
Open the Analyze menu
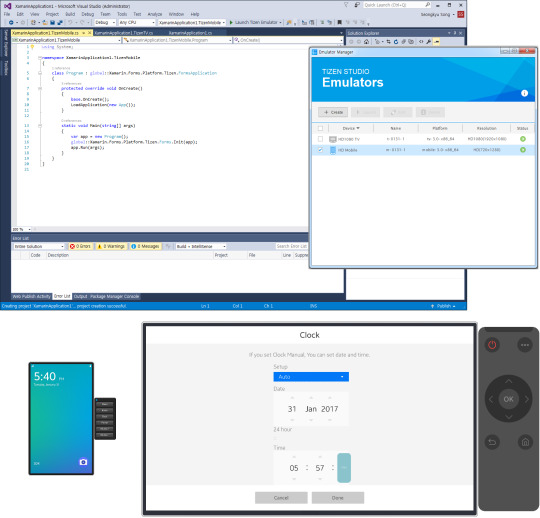[x=155, y=14]
